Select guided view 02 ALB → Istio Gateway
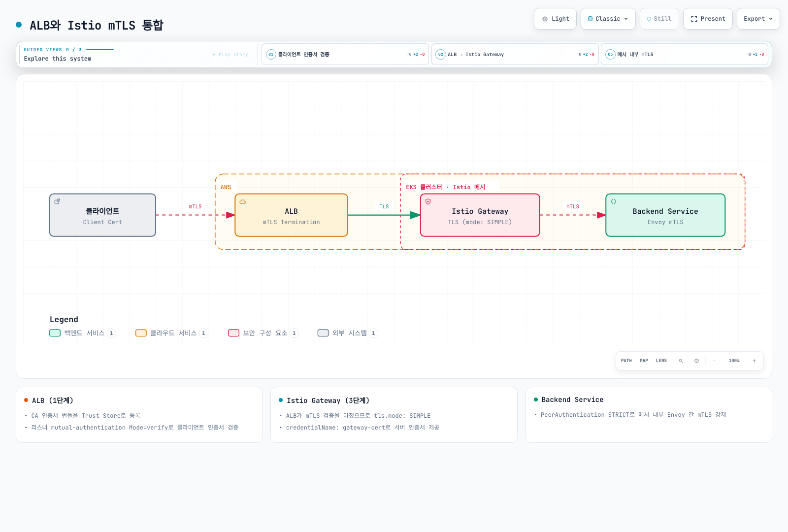 [515, 54]
